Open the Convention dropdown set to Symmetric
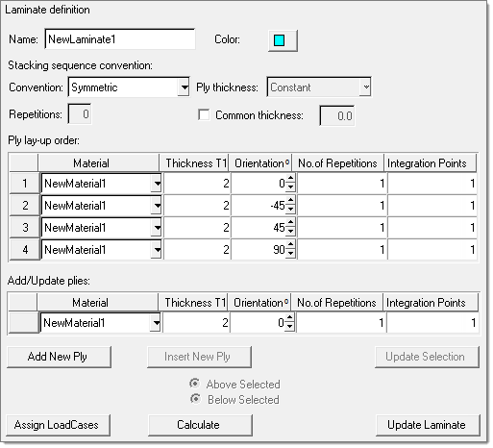Viewport: 493px width, 448px height. tap(129, 87)
